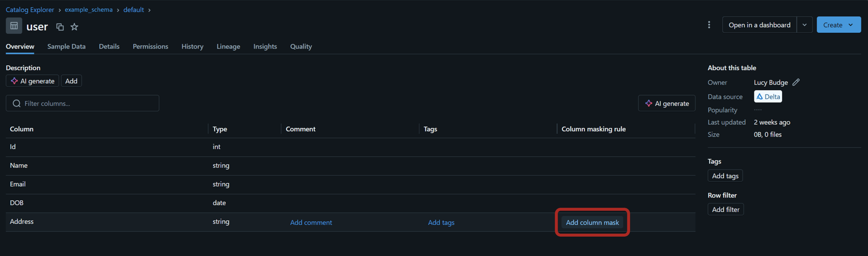Image resolution: width=868 pixels, height=256 pixels.
Task: Click the owner name Lucy Budge
Action: pyautogui.click(x=771, y=82)
